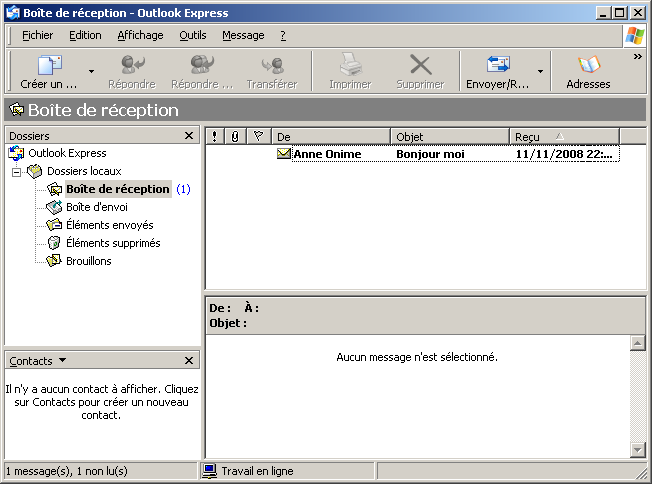Open the Adresses address book
This screenshot has height=484, width=652.
588,72
